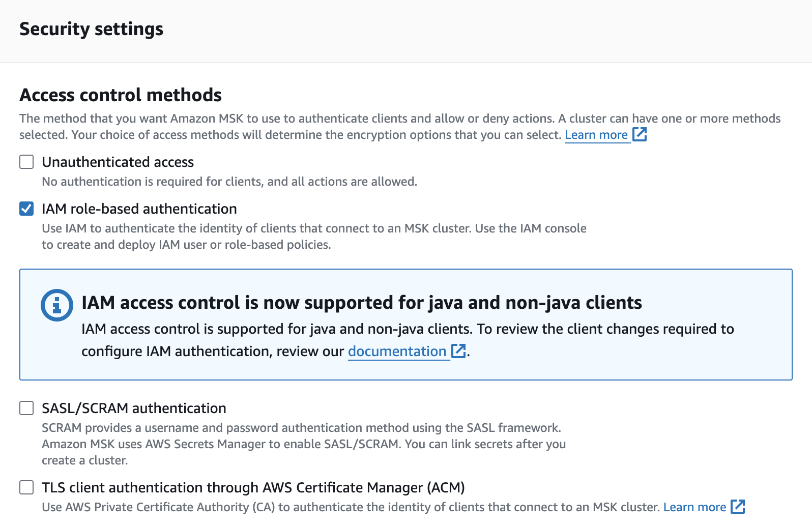Click the "SASL/SCRAM authentication" label text
The width and height of the screenshot is (812, 526).
134,408
